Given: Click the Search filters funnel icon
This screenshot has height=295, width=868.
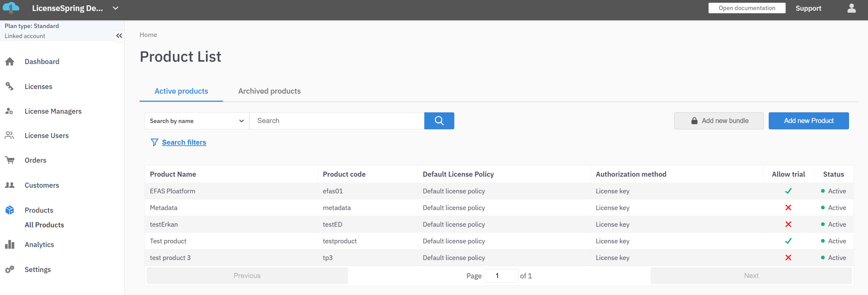Looking at the screenshot, I should tap(154, 142).
